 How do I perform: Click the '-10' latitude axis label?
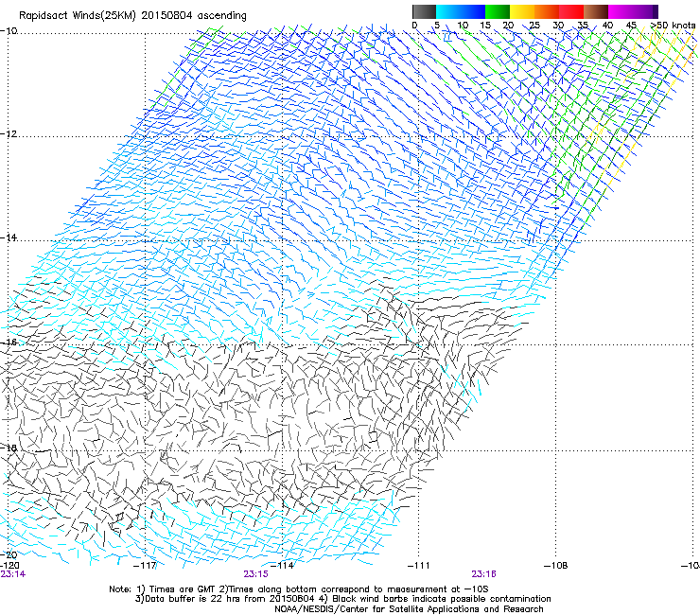[x=9, y=31]
